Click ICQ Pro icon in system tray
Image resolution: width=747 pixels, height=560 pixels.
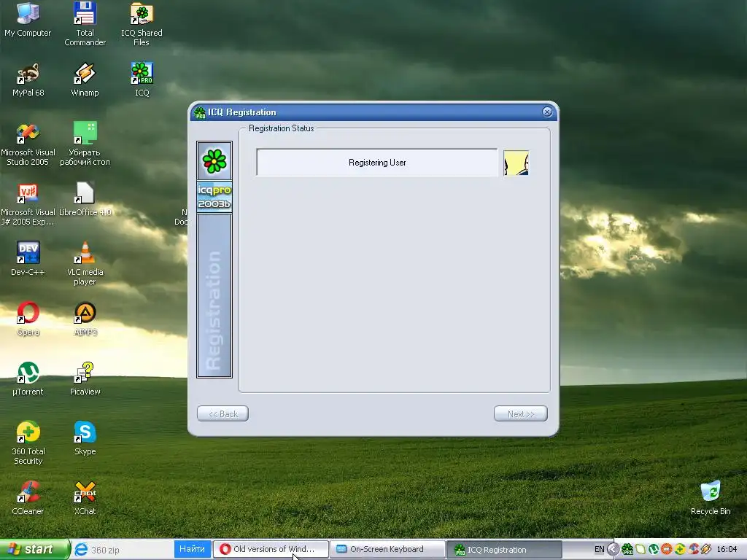coord(627,549)
